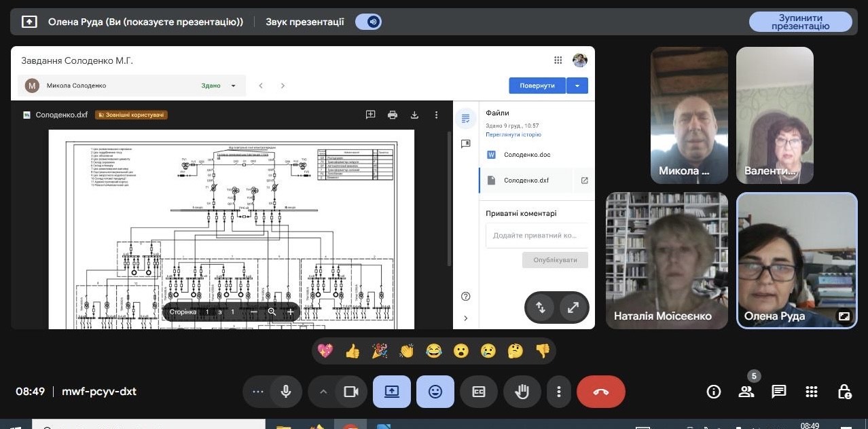Open the Переглянути історію link
Viewport: 868px width, 429px height.
pyautogui.click(x=513, y=134)
